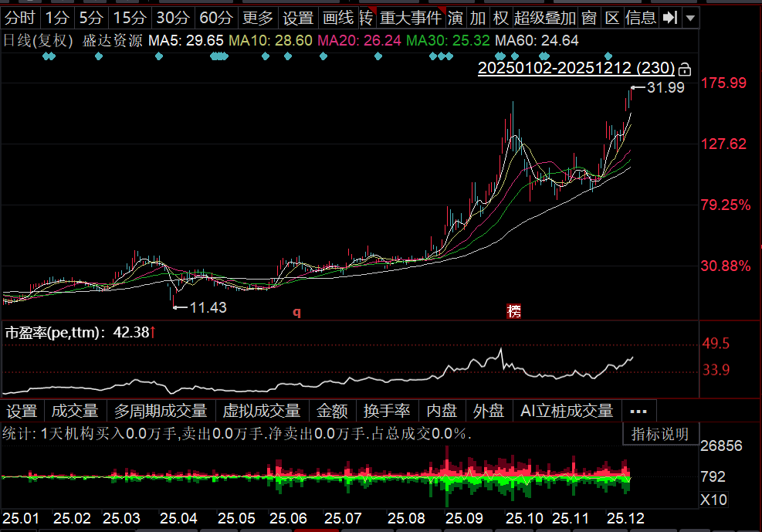Click the MA5: 29.65 indicator label
This screenshot has height=532, width=762.
(186, 41)
